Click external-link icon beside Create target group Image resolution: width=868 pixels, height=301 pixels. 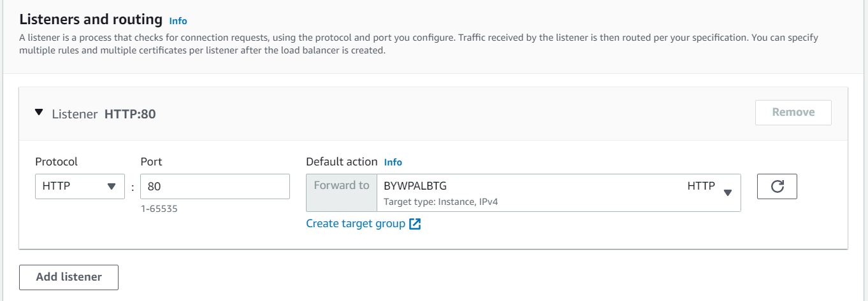[415, 224]
